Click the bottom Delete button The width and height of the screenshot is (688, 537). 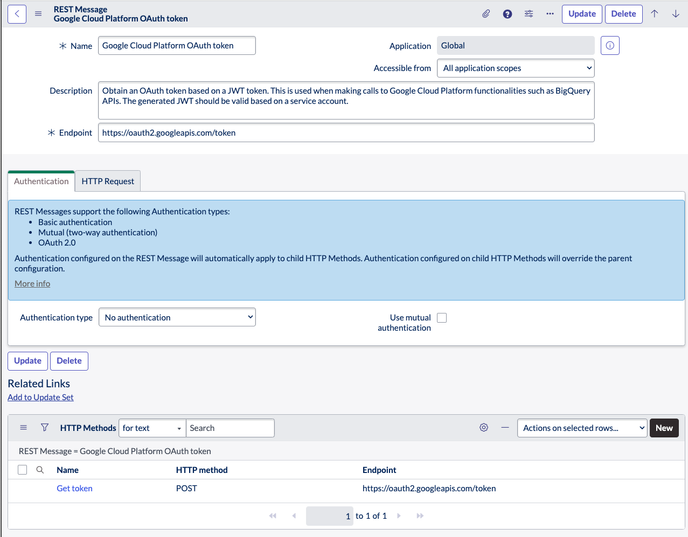[x=69, y=361]
